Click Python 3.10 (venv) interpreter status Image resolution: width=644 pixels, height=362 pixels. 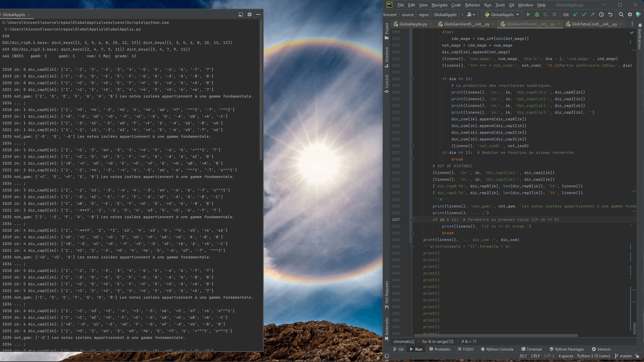(593, 356)
